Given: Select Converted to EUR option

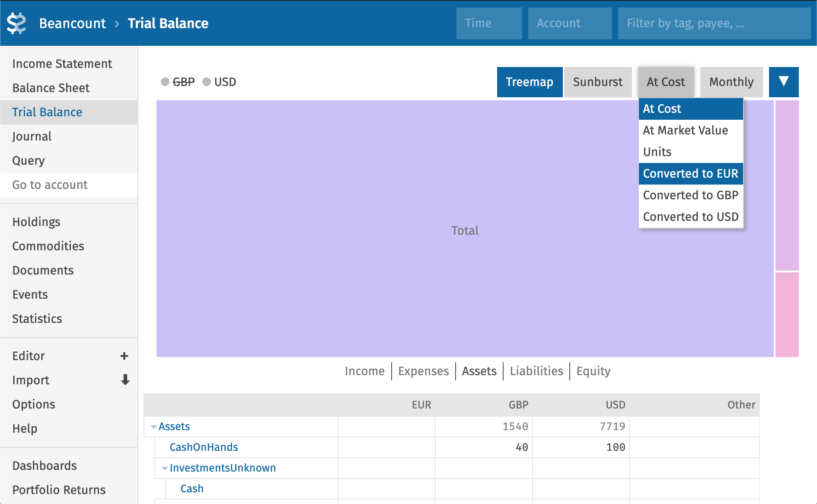Looking at the screenshot, I should click(691, 174).
